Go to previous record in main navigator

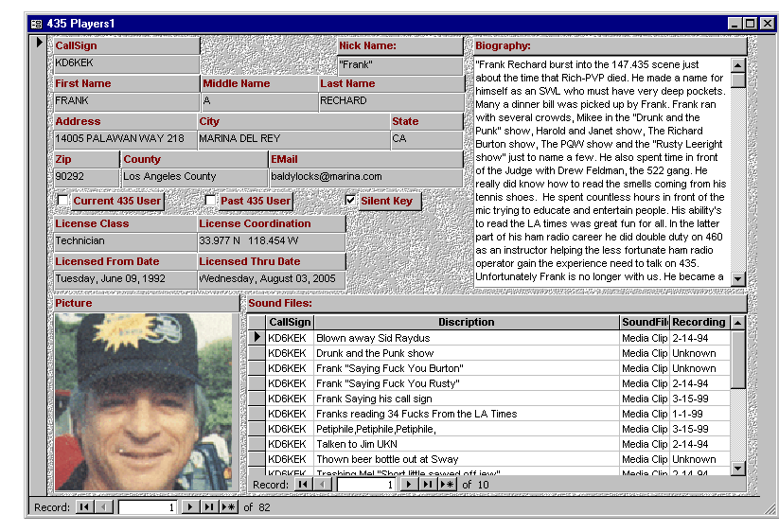point(104,507)
